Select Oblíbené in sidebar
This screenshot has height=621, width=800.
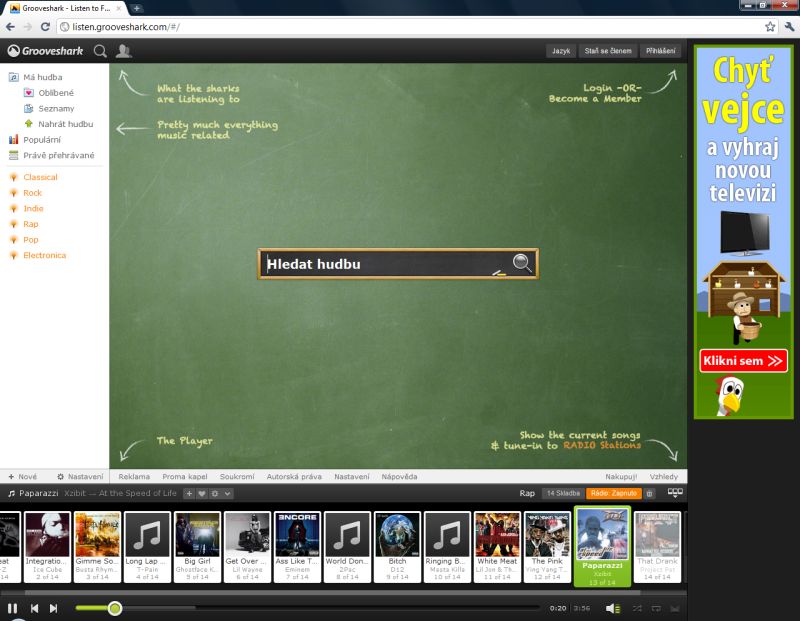(x=56, y=93)
